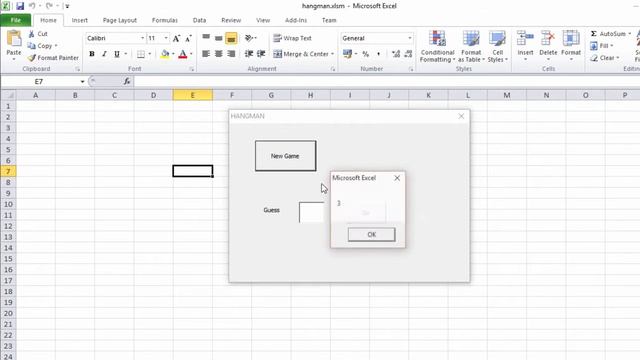Image resolution: width=640 pixels, height=360 pixels.
Task: Close the Microsoft Excel message box
Action: pyautogui.click(x=397, y=178)
